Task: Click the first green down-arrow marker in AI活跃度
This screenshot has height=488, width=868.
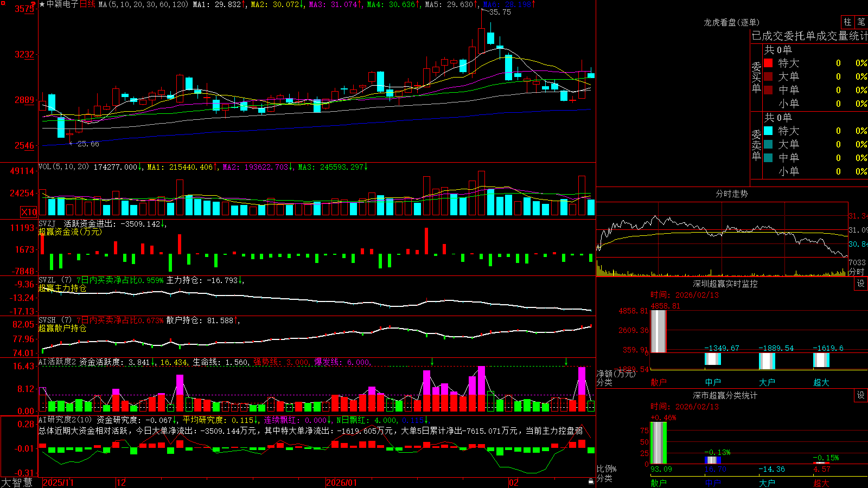Action: tap(432, 362)
